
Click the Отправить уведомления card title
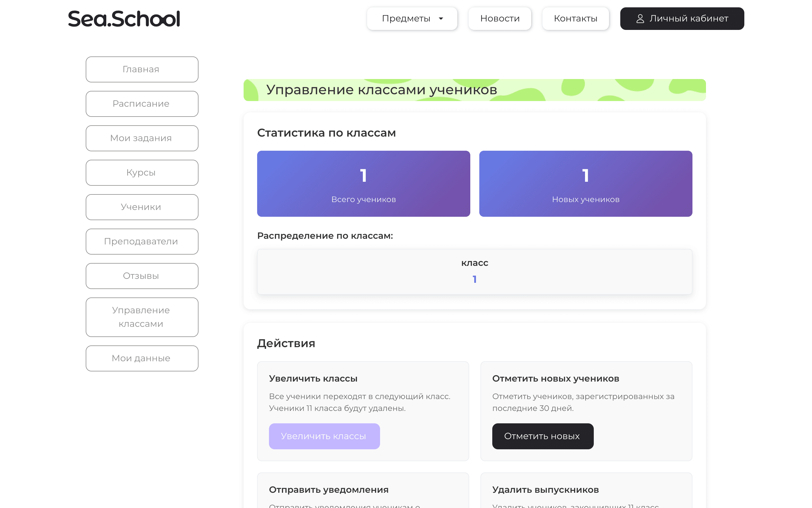(328, 490)
